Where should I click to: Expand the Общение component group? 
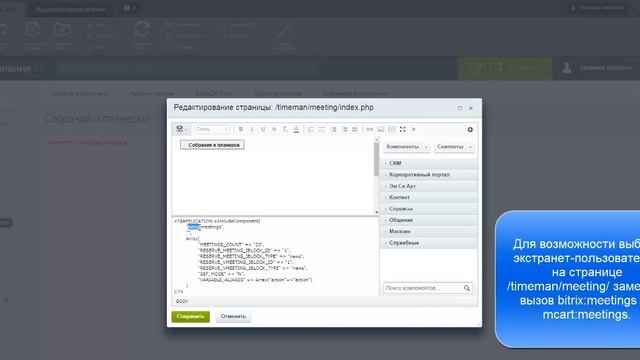(429, 220)
